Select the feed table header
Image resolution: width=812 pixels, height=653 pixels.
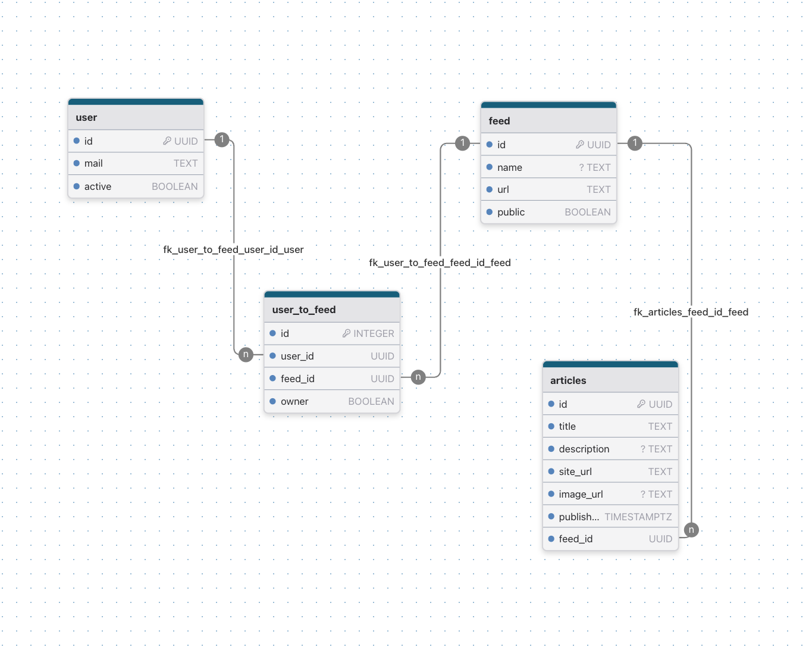pyautogui.click(x=548, y=121)
